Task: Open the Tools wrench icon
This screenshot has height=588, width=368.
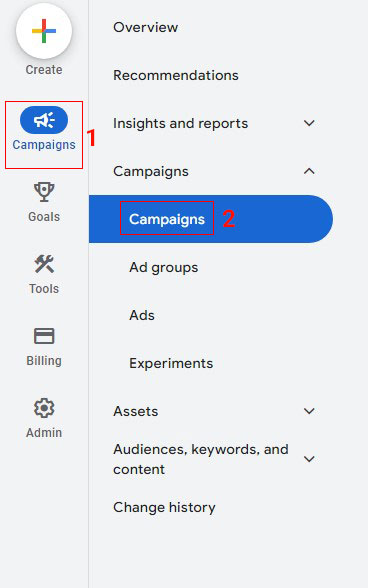Action: [44, 264]
